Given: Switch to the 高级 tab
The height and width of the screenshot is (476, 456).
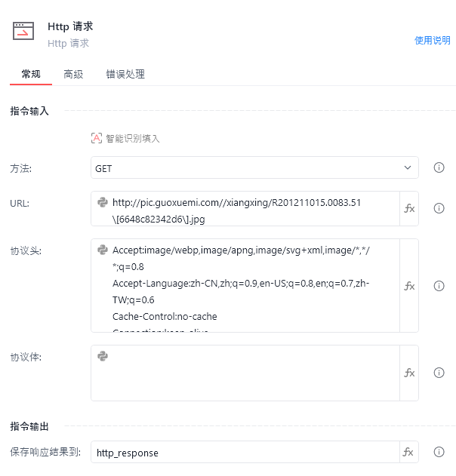Looking at the screenshot, I should coord(73,74).
